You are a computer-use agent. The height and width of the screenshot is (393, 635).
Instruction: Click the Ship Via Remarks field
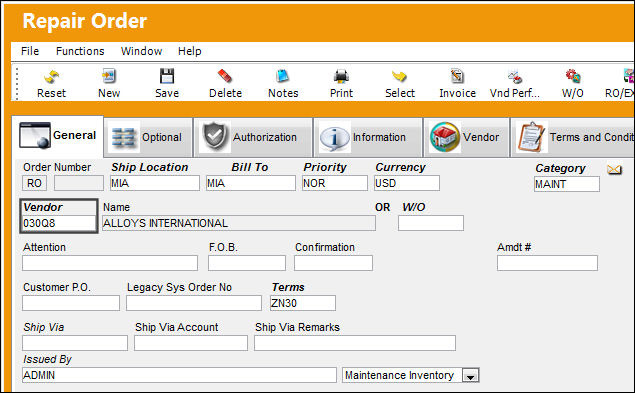pyautogui.click(x=355, y=343)
